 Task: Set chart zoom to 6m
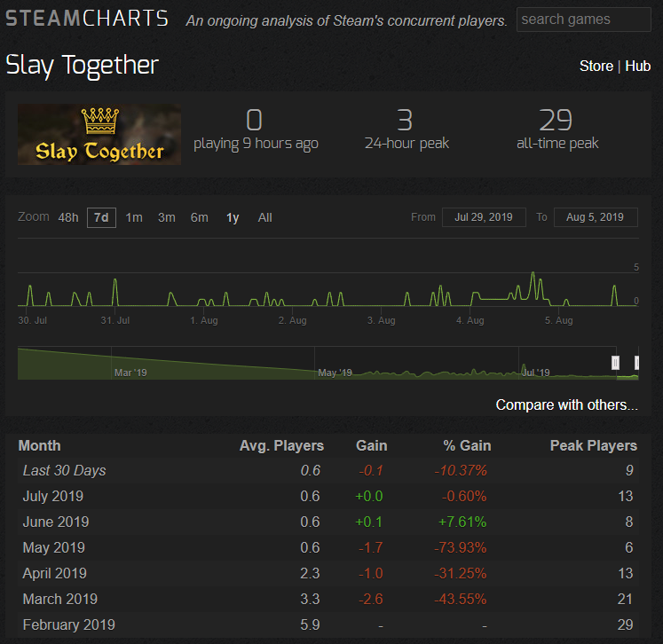pos(199,217)
